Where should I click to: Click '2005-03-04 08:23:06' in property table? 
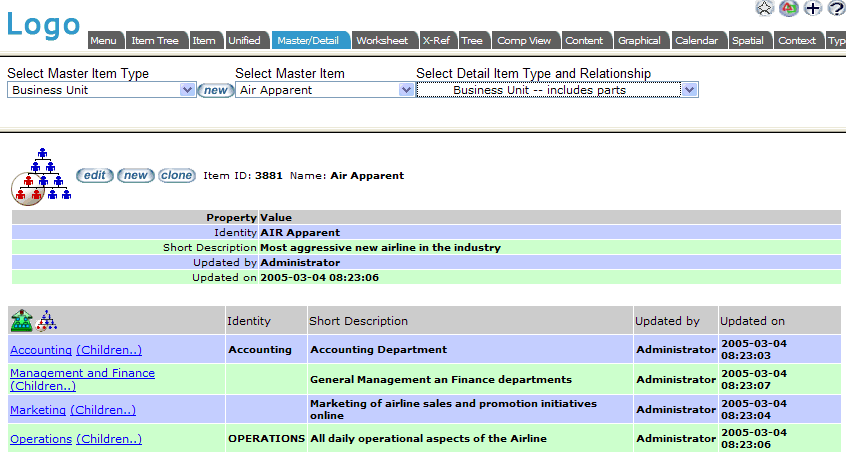319,277
